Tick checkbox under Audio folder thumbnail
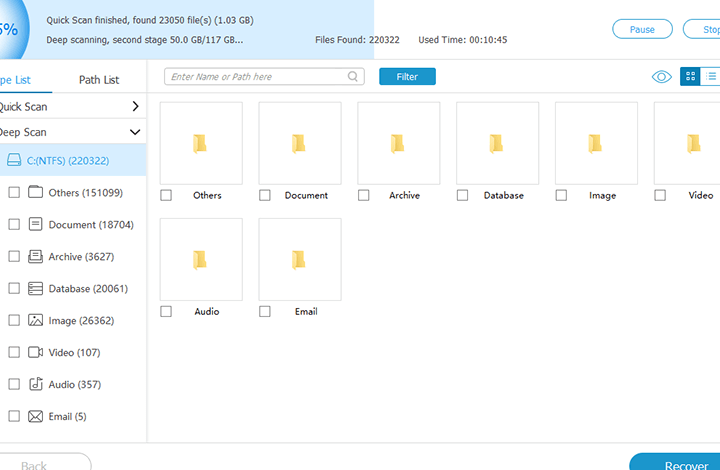Screen dimensions: 720x470 coord(166,312)
